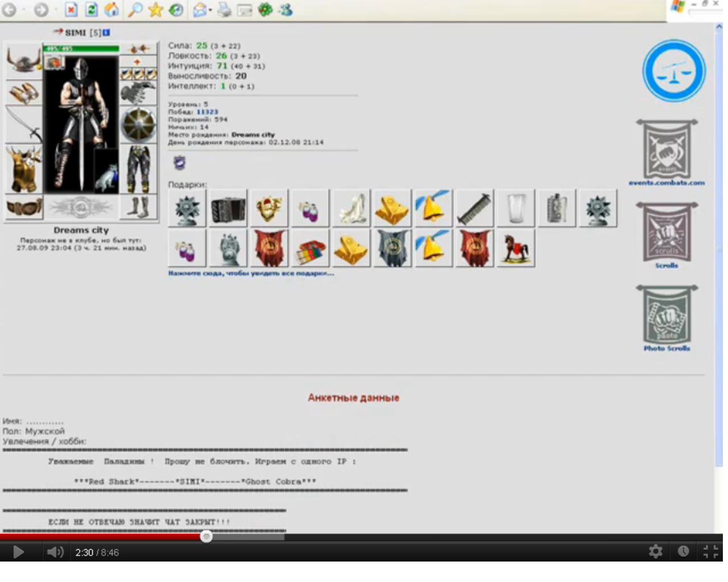728x582 pixels.
Task: Click the colored crayons box gift
Action: coord(310,248)
